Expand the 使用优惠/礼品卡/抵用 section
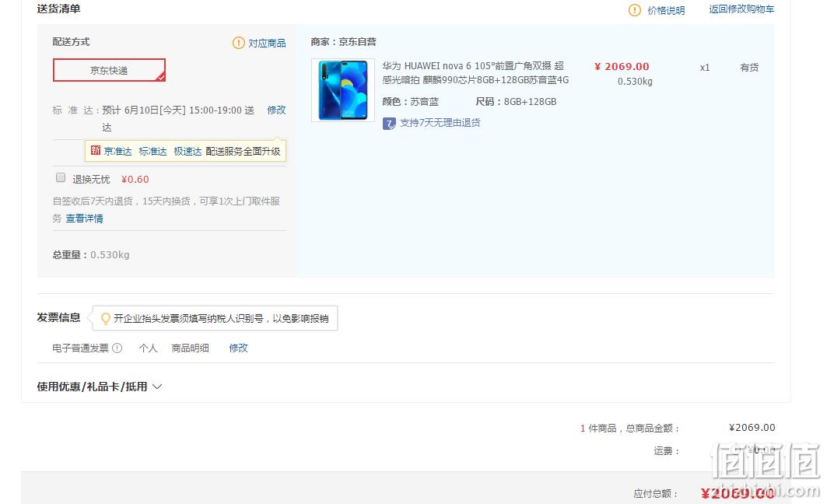827x504 pixels. click(x=99, y=387)
